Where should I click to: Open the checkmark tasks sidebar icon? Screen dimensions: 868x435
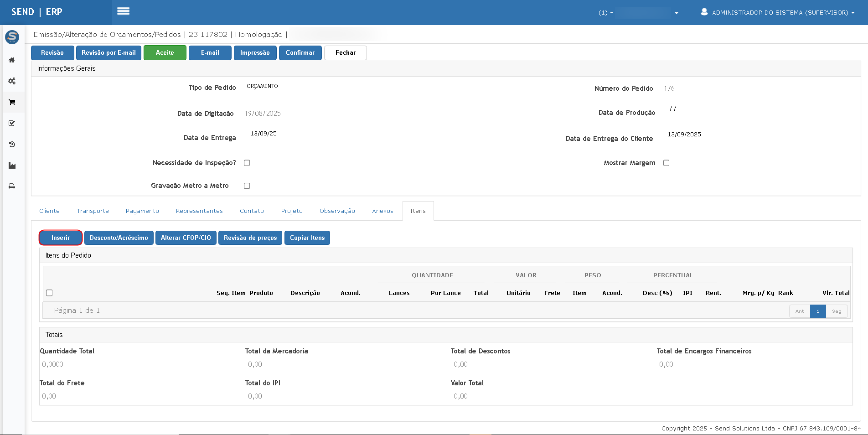[x=12, y=123]
